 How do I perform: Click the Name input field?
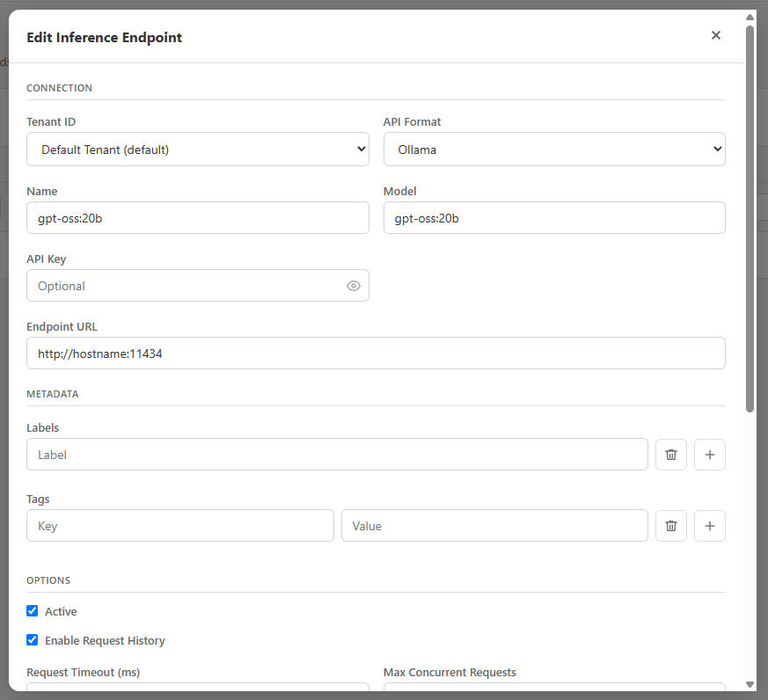[197, 218]
